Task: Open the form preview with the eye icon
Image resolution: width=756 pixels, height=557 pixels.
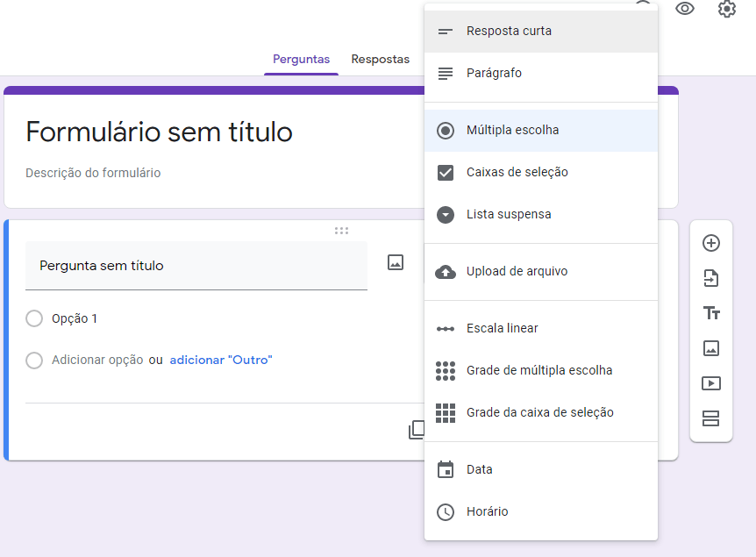Action: [x=685, y=9]
